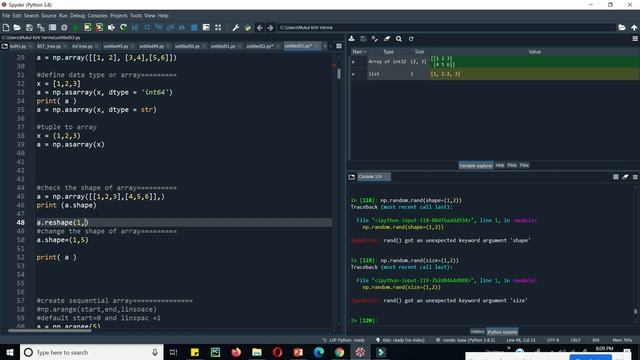Run the file with green play button
Screen dimensions: 640x360
pos(76,27)
